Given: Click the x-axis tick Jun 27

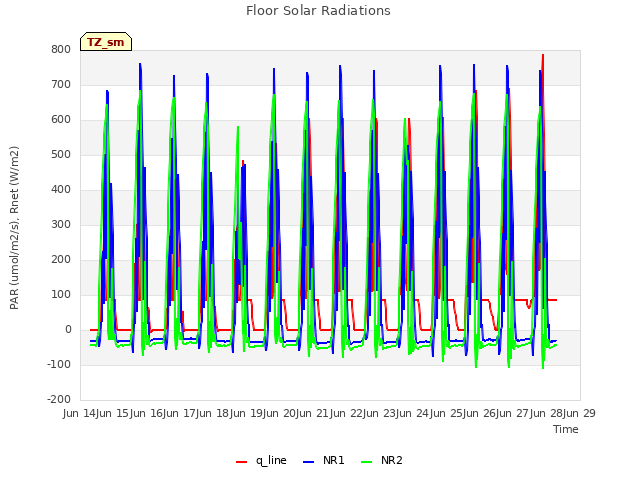Looking at the screenshot, I should coord(514,413).
